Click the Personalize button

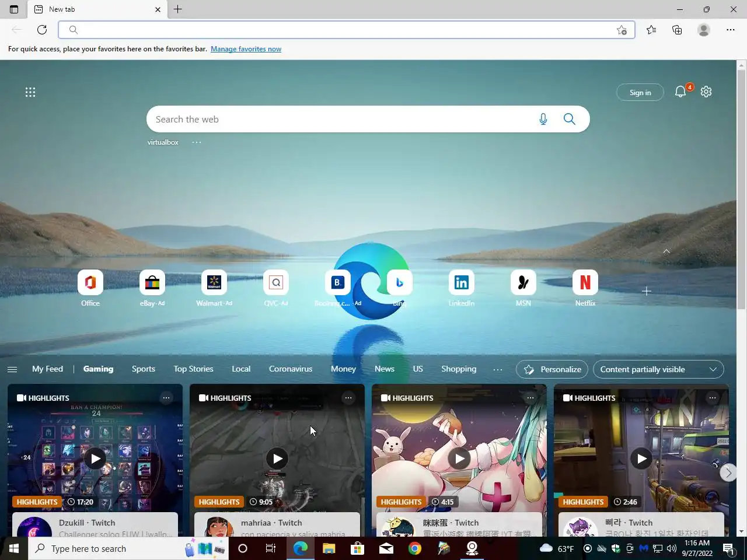553,369
